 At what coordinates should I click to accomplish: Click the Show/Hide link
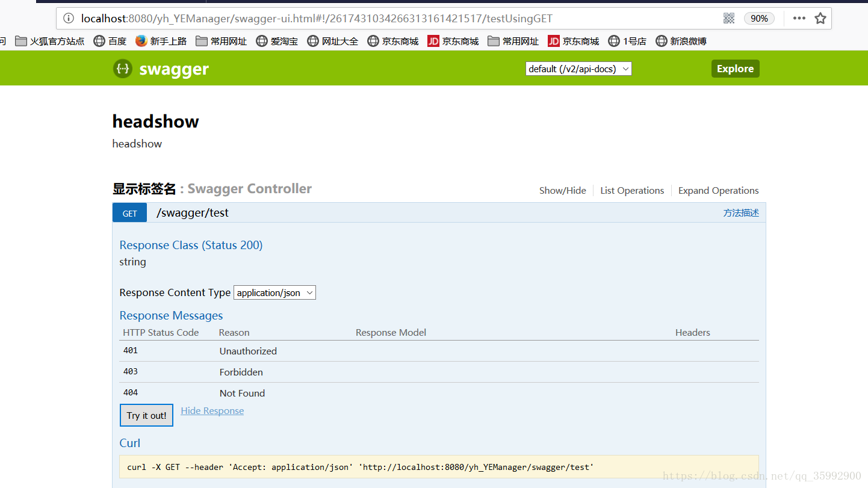coord(563,190)
